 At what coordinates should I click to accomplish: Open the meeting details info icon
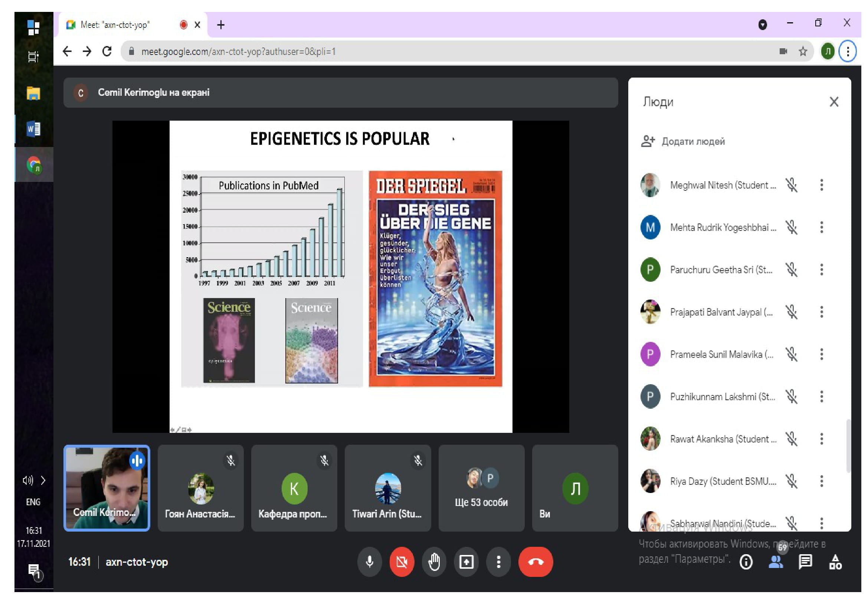(746, 562)
